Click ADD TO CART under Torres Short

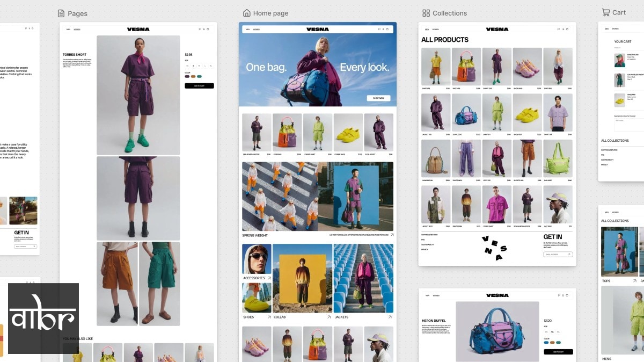[199, 85]
